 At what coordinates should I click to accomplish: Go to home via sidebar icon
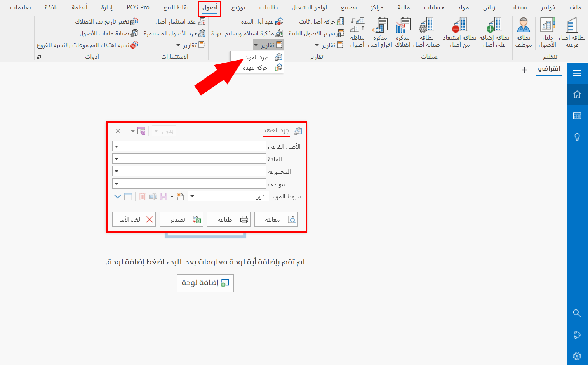pyautogui.click(x=577, y=94)
